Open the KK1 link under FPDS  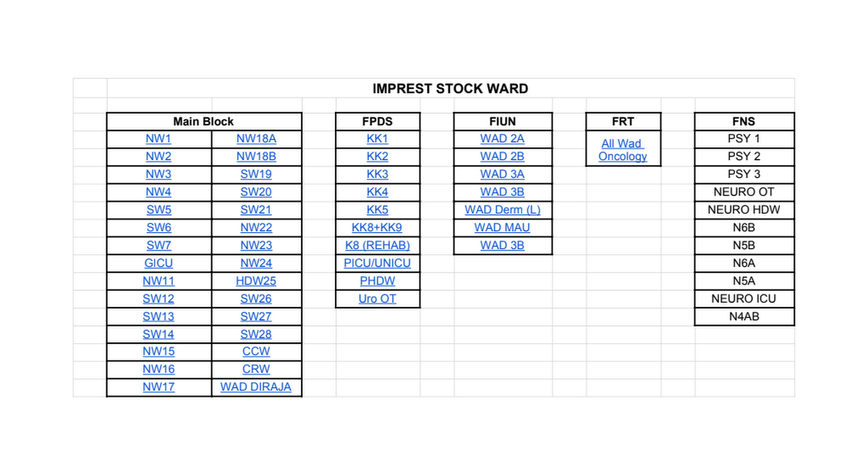point(378,139)
